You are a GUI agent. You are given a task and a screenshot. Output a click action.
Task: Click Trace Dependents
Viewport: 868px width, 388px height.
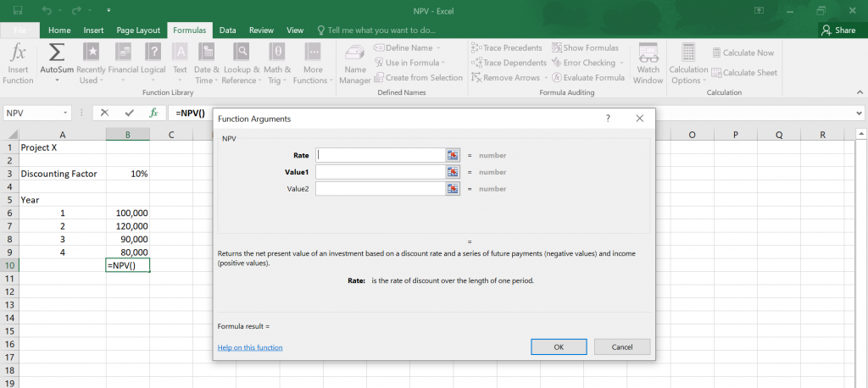(509, 63)
